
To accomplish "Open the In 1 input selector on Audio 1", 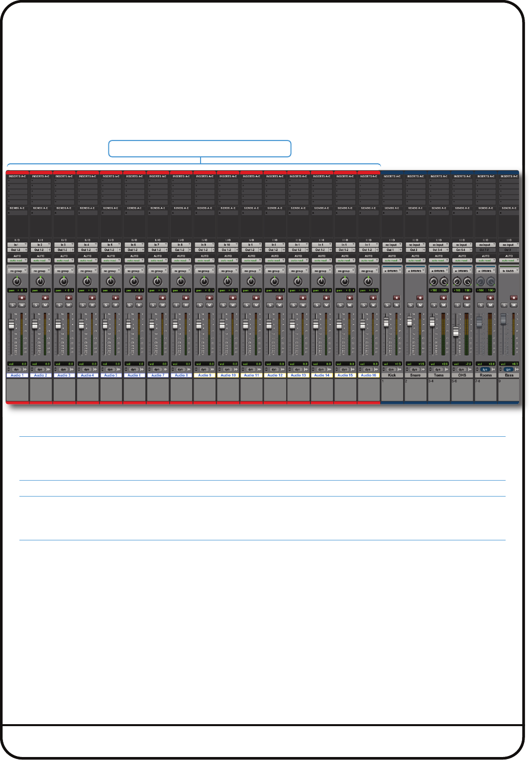I will [17, 245].
